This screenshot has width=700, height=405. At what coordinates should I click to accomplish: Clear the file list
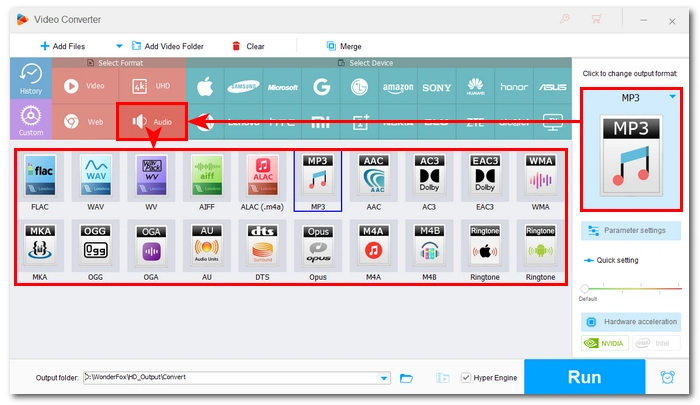point(248,46)
